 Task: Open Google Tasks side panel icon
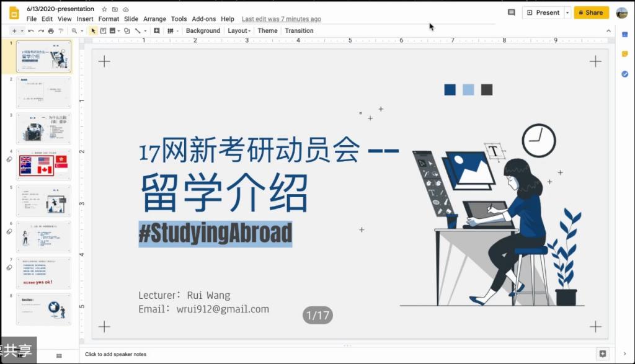coord(624,74)
